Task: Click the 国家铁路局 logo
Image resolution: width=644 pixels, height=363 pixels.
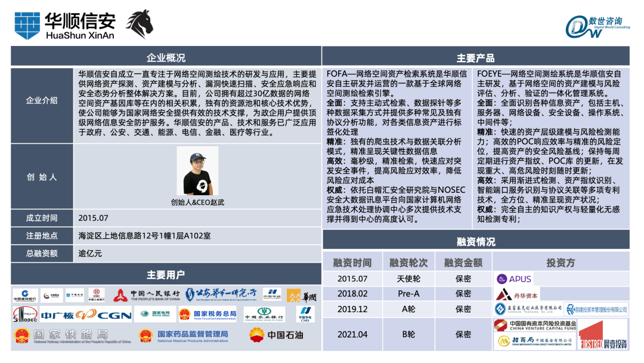Action: pyautogui.click(x=72, y=336)
